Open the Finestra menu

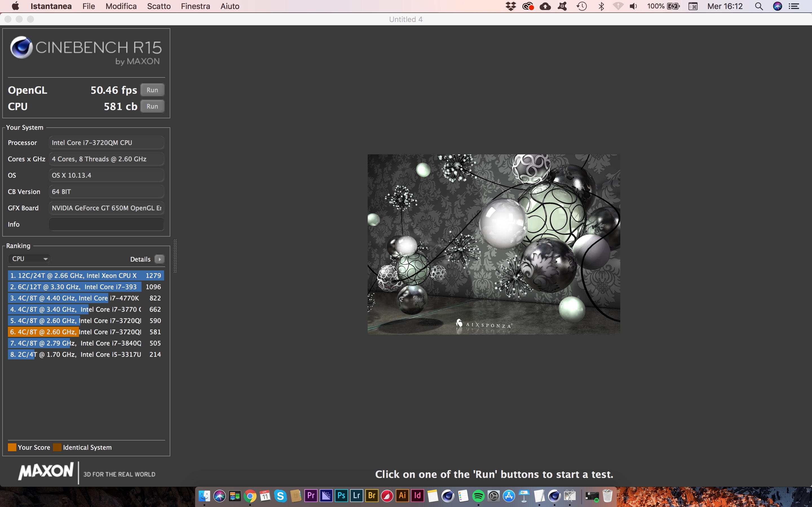(195, 6)
